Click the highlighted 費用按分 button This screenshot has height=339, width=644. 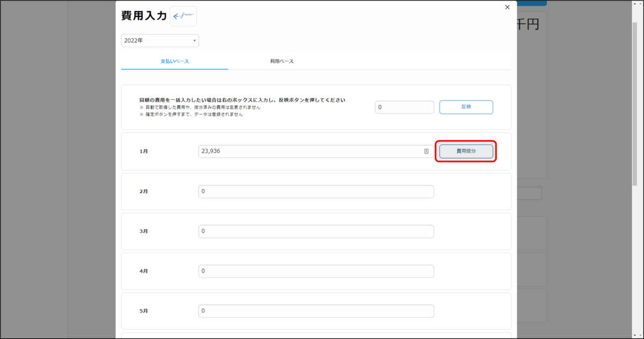tap(466, 151)
